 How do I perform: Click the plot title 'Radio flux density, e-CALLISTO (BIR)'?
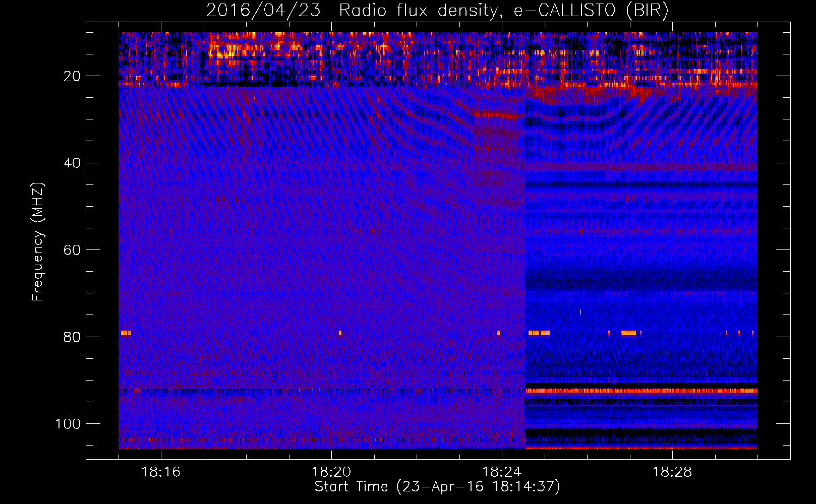(503, 10)
